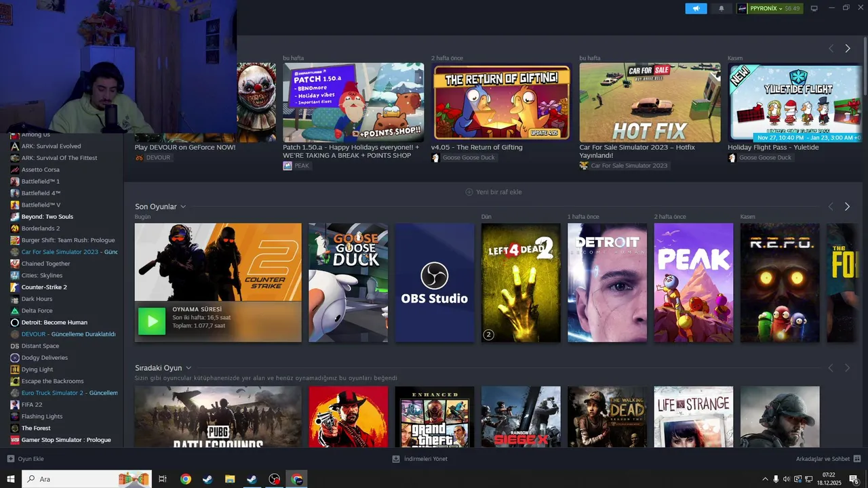Click the speaker volume icon in system tray

click(x=786, y=479)
